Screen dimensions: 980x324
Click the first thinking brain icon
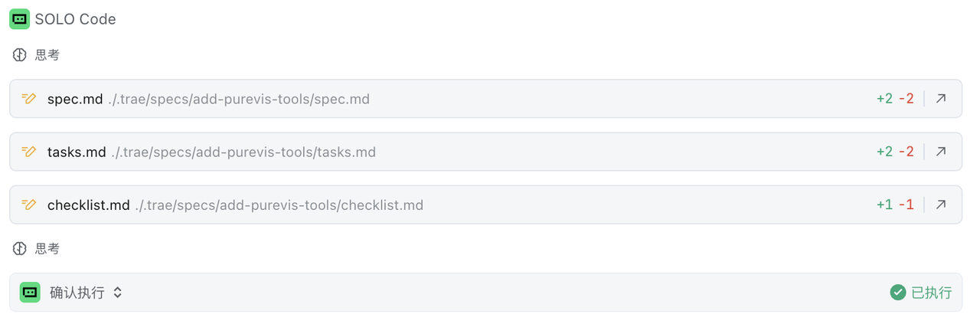[x=20, y=55]
